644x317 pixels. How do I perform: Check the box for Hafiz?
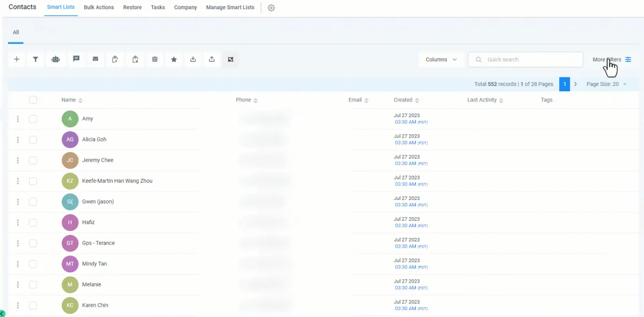point(33,222)
